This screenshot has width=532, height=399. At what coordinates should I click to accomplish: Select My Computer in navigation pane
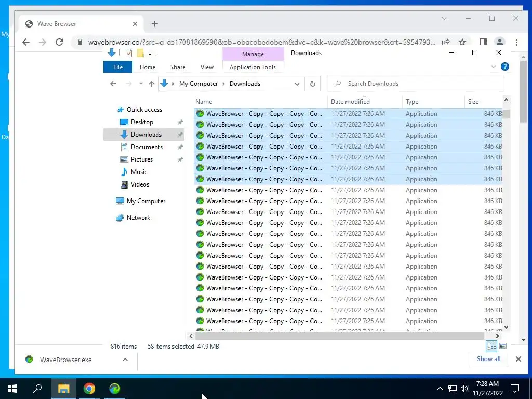[146, 201]
